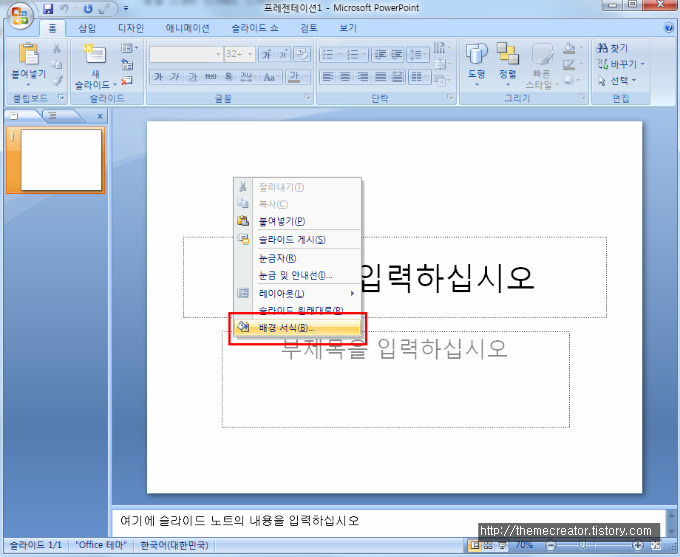Click the Redo icon in quick access toolbar

88,9
